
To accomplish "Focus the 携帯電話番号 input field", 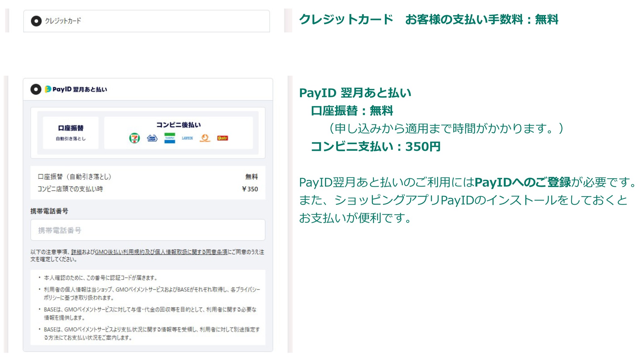I will (148, 230).
